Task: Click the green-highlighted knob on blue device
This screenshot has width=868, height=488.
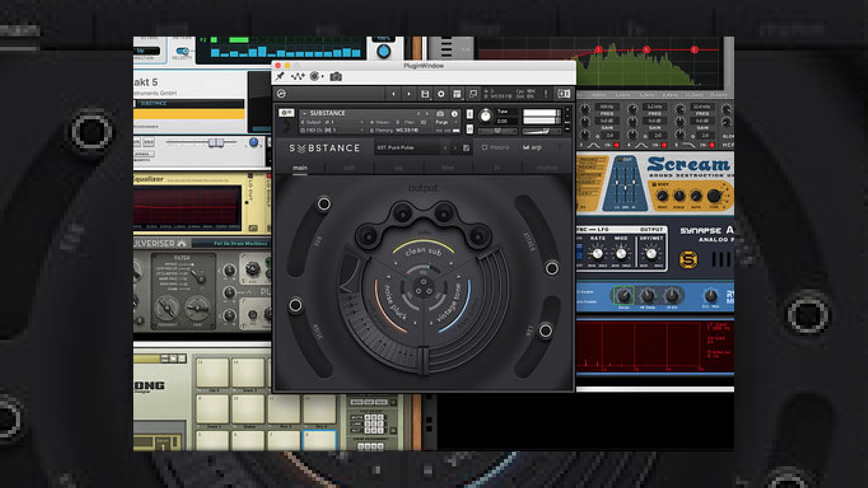Action: coord(623,296)
